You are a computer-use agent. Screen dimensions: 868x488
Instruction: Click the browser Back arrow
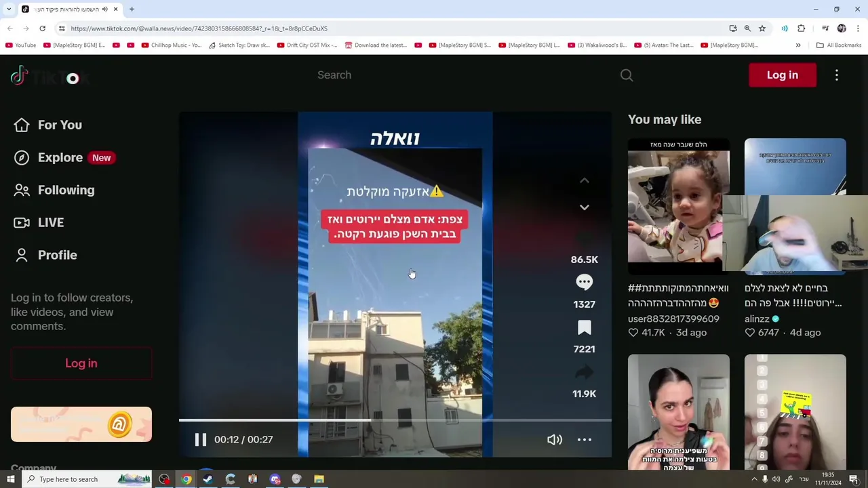(9, 28)
